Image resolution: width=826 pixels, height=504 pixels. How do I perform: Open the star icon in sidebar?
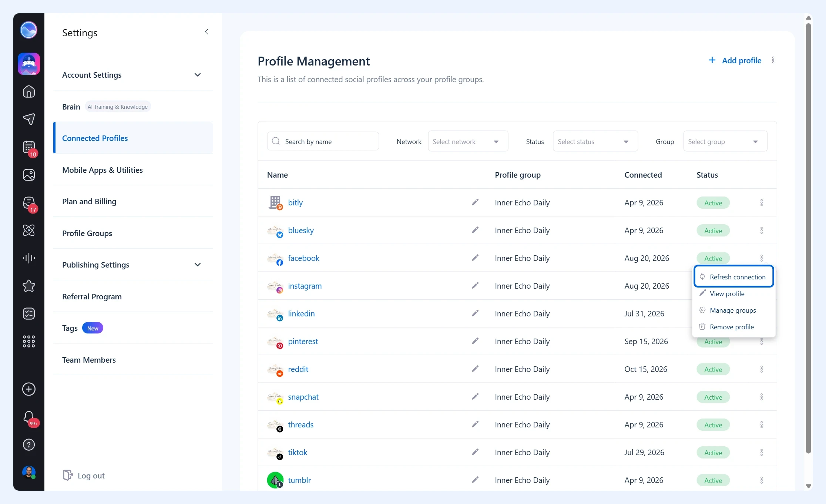click(x=29, y=286)
